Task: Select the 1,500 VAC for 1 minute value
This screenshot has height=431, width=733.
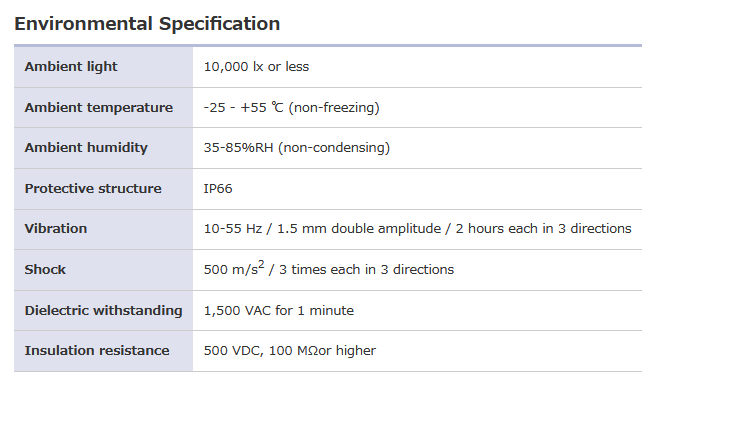Action: [278, 311]
